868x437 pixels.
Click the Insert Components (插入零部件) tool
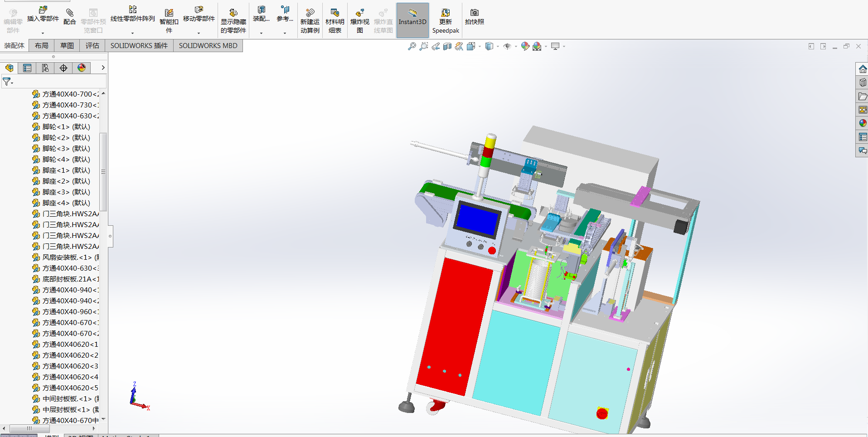[x=43, y=14]
